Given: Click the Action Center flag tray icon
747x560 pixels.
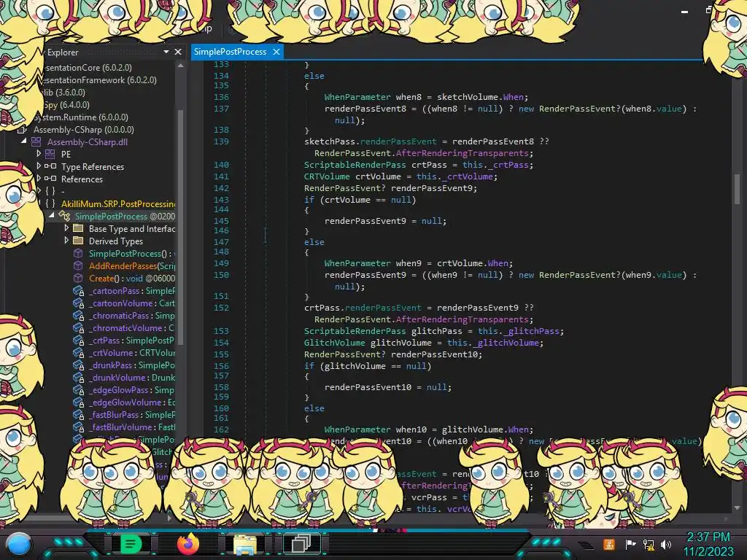Looking at the screenshot, I should pyautogui.click(x=630, y=544).
